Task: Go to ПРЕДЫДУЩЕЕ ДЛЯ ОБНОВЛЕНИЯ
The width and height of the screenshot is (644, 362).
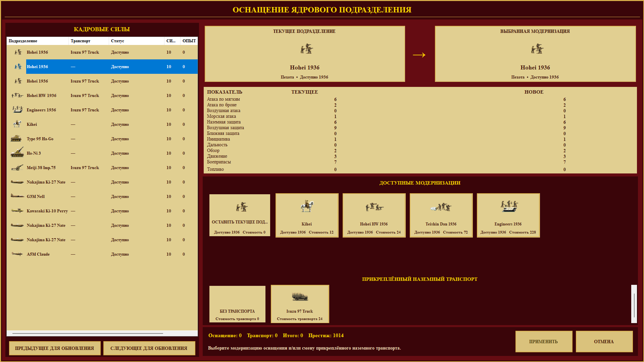Action: [54, 348]
